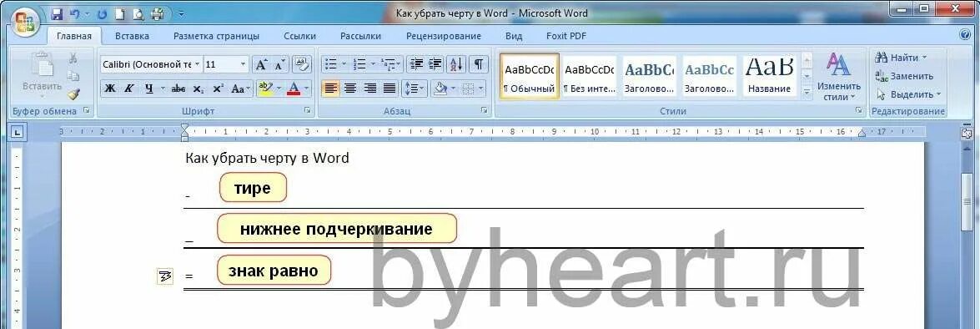Copy selection with the copy icon
The height and width of the screenshot is (329, 980).
(x=73, y=76)
